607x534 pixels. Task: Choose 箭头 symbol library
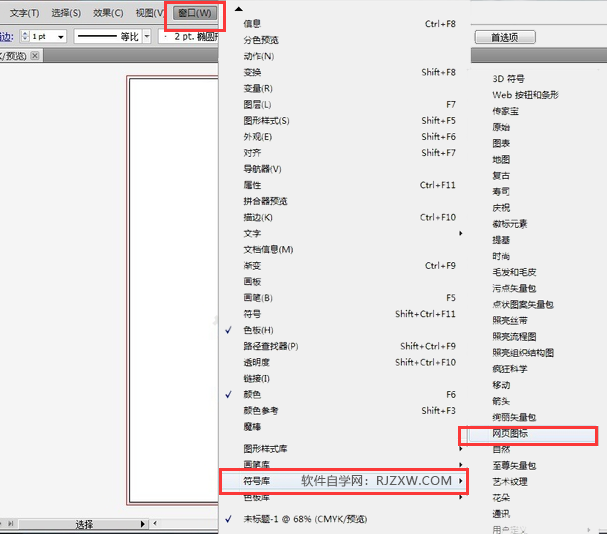tap(501, 401)
